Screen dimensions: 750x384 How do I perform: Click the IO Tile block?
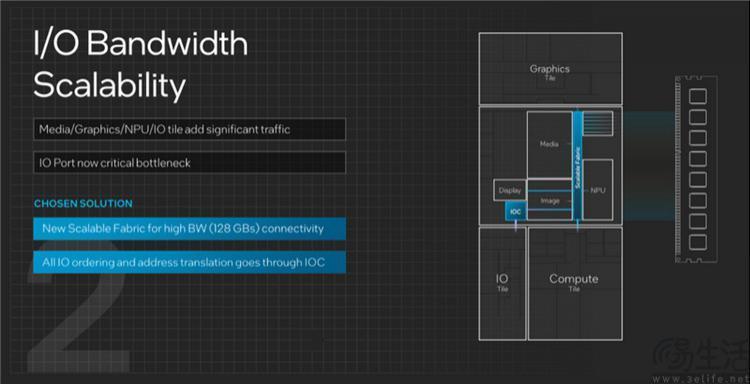pos(502,283)
